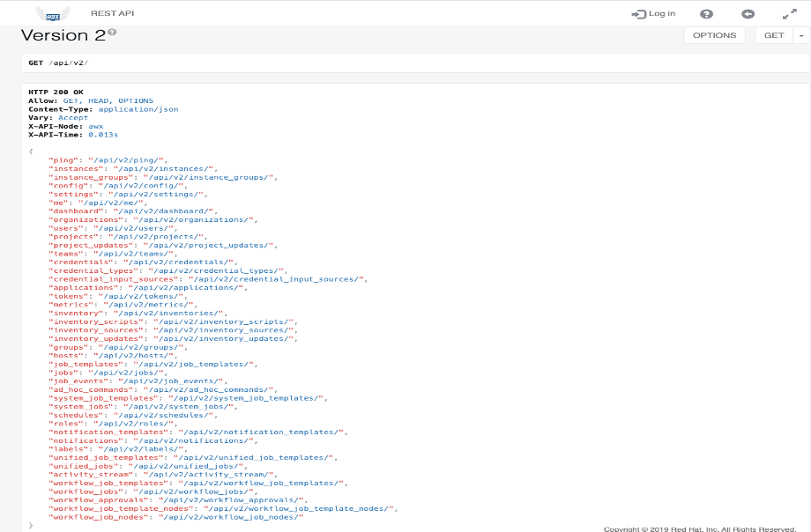Open the /api/v2/groups/ link
This screenshot has width=811, height=532.
[x=141, y=347]
